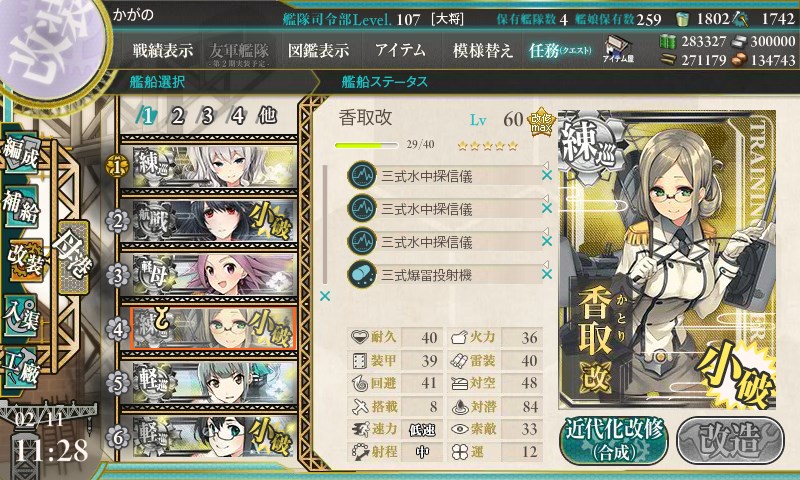Click the 近代化改修 modernization button
800x480 pixels.
614,441
